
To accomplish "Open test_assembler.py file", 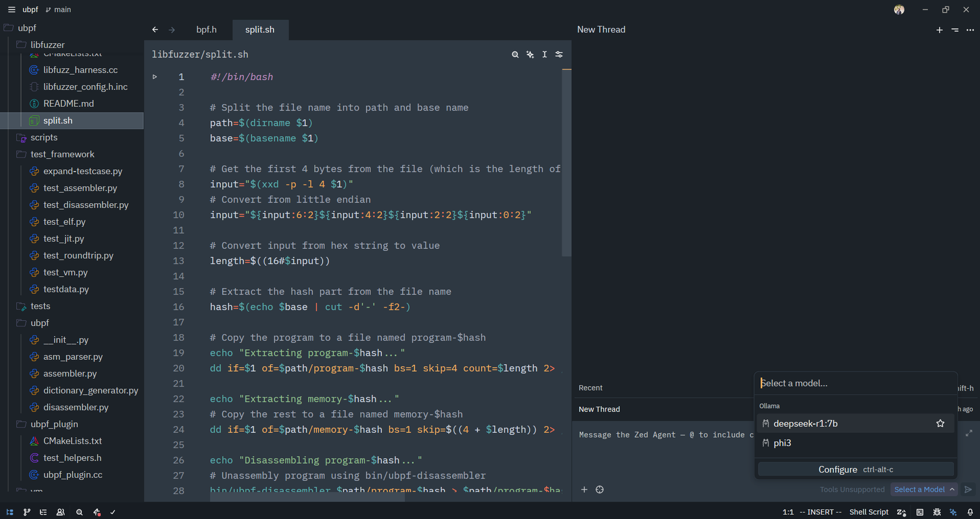I will 80,188.
